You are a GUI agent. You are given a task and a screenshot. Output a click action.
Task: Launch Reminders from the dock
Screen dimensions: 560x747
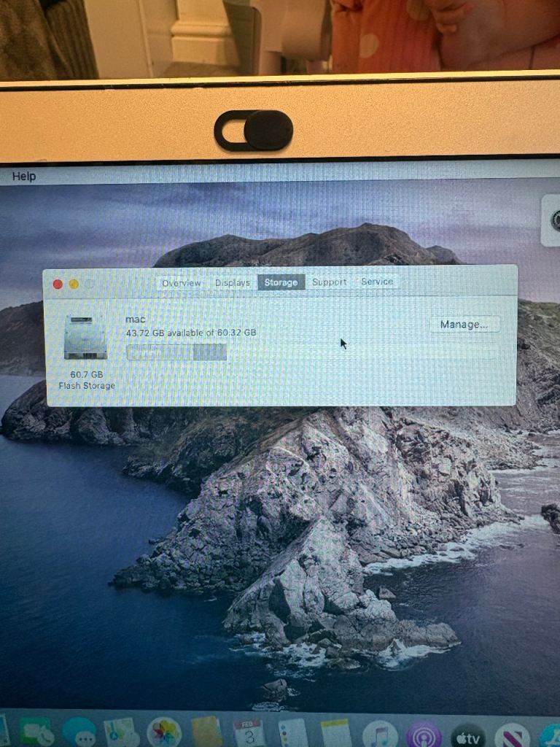pos(293,732)
